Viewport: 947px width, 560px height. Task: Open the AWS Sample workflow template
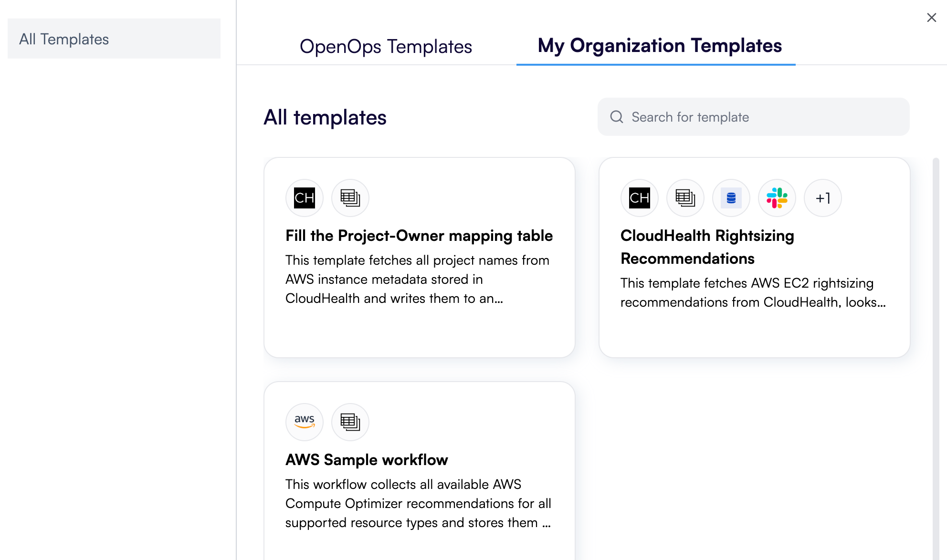pyautogui.click(x=367, y=459)
